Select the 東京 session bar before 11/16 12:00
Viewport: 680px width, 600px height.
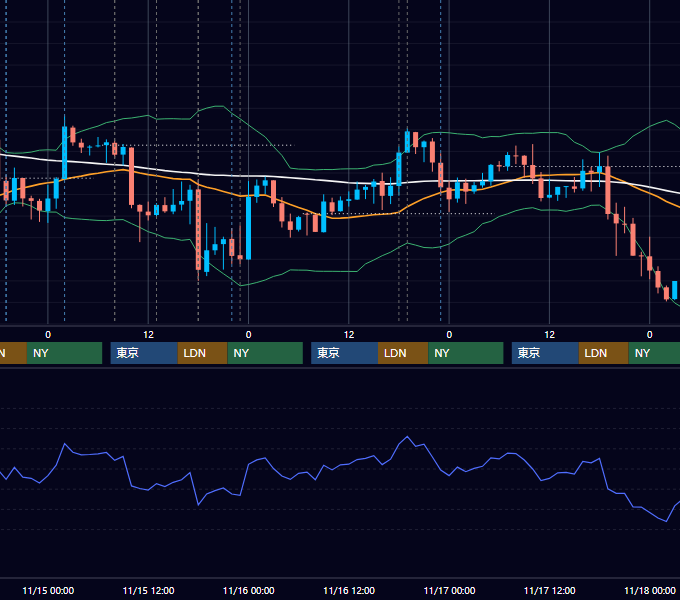point(344,353)
